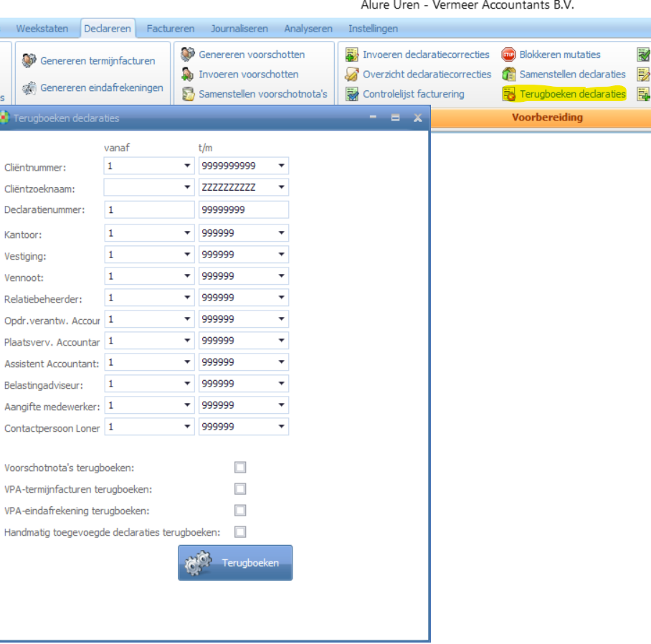This screenshot has height=644, width=651.
Task: Open the Instellingen ribbon tab
Action: (373, 29)
